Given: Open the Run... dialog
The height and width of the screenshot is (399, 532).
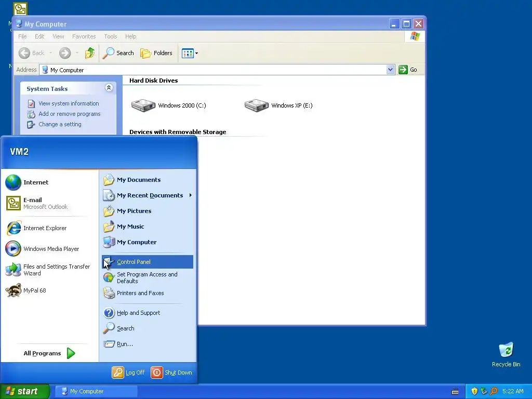Looking at the screenshot, I should click(x=118, y=344).
